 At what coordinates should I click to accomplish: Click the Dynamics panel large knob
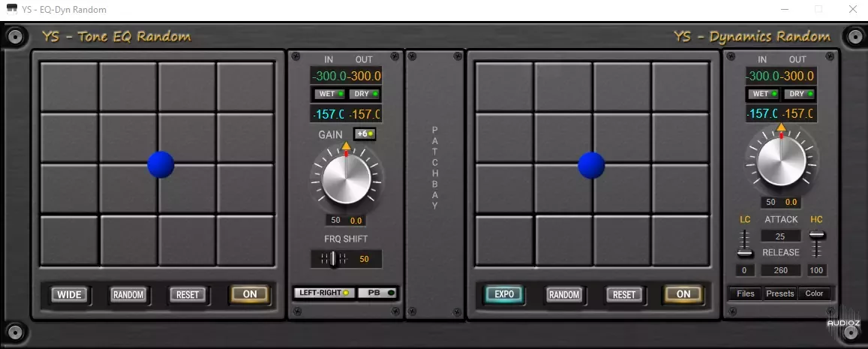coord(781,162)
